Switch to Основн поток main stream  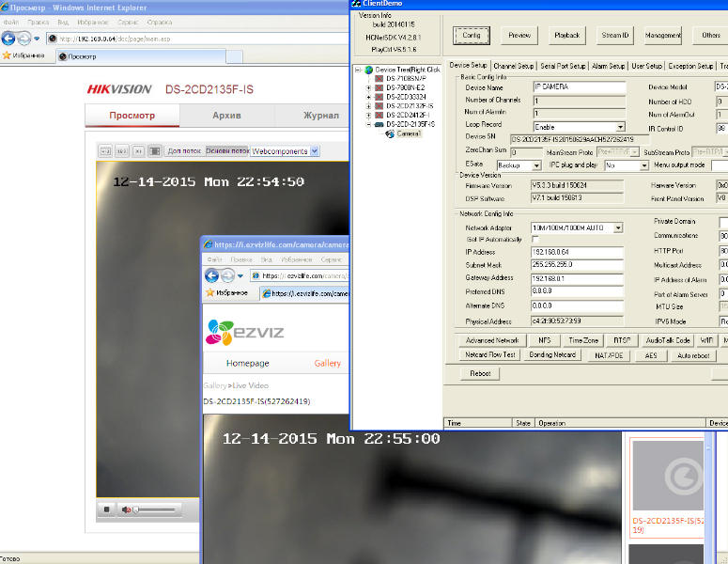[x=227, y=151]
